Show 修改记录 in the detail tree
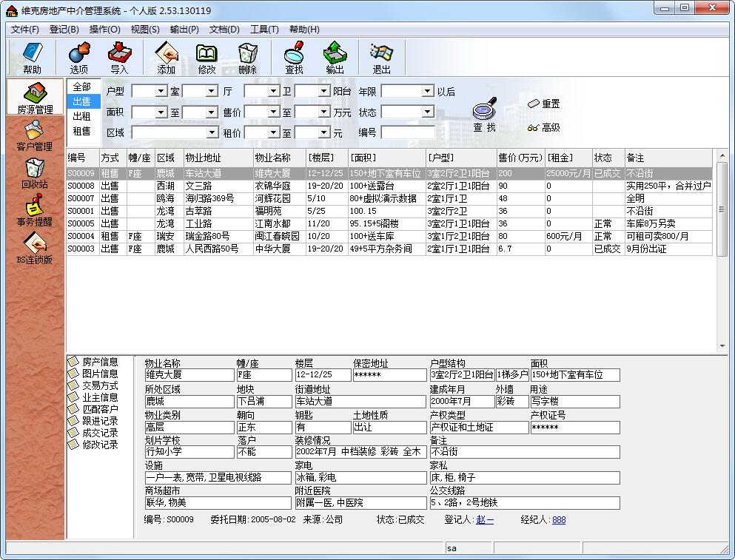Screen dimensions: 735x560 coord(94,445)
